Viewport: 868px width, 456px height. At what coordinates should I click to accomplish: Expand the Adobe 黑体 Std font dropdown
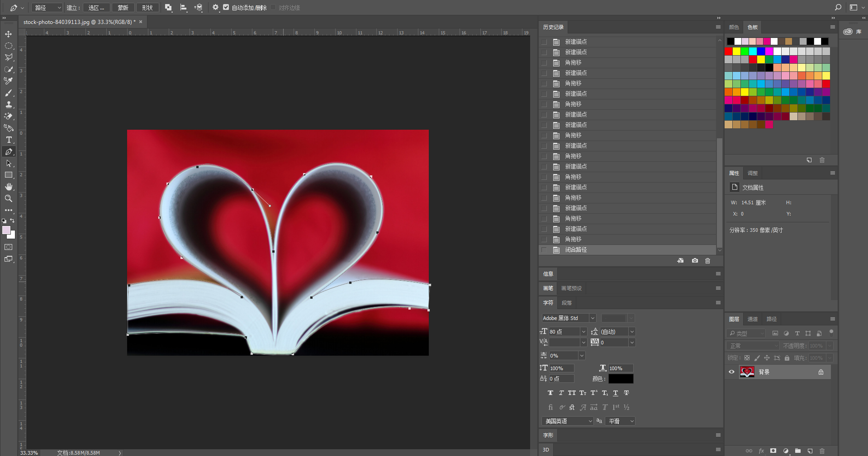coord(593,318)
